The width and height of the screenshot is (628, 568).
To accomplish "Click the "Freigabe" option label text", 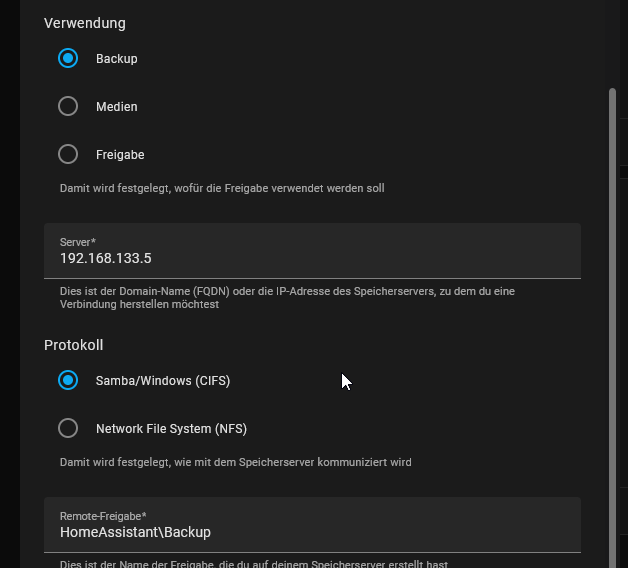I will click(x=120, y=155).
